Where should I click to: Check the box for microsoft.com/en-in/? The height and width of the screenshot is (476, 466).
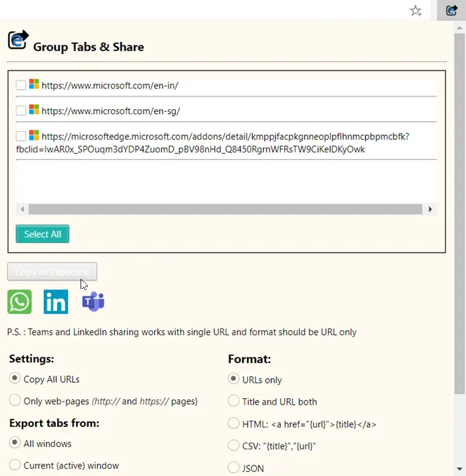click(x=21, y=85)
